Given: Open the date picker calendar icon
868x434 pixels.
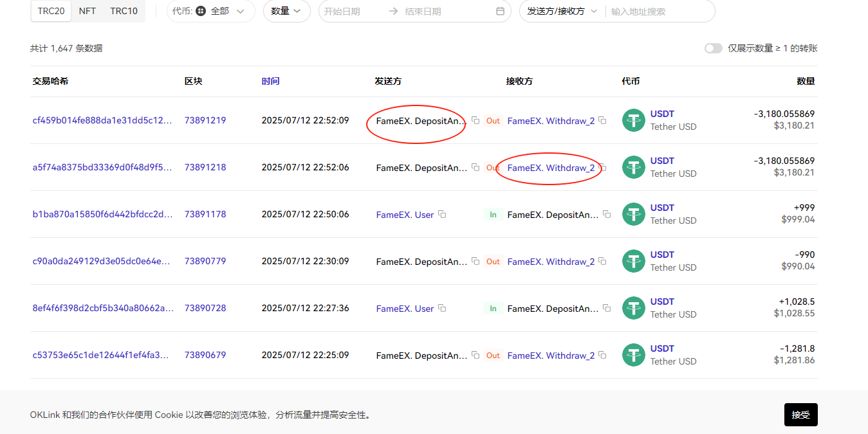Looking at the screenshot, I should click(x=501, y=11).
